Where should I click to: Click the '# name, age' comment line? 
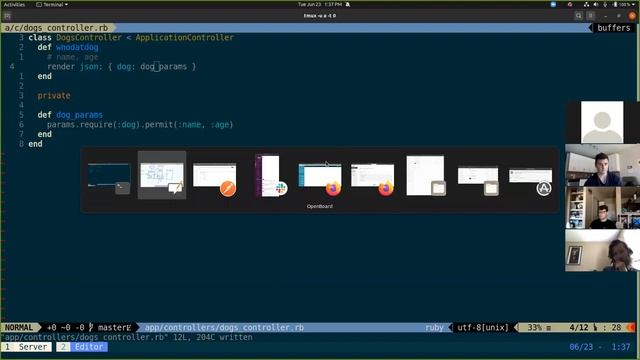click(73, 57)
